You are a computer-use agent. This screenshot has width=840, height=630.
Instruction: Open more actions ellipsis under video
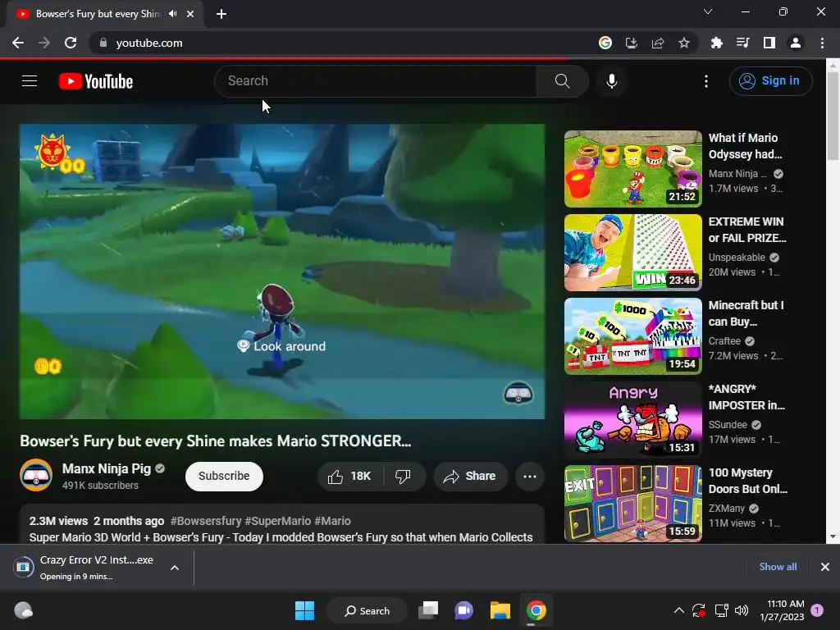530,477
